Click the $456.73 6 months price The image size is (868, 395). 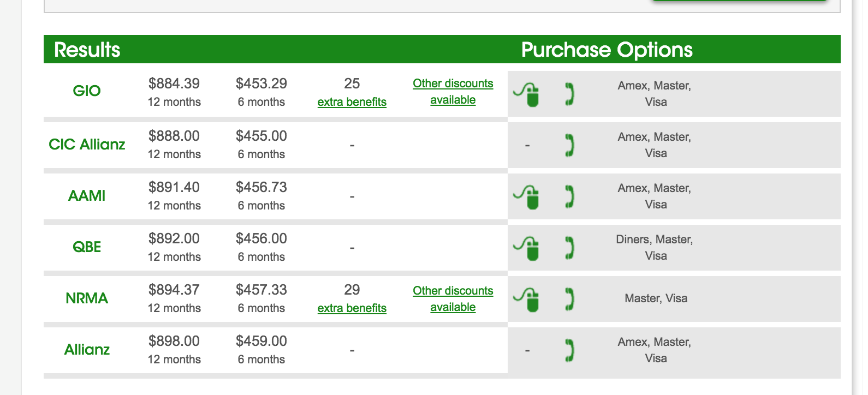[261, 187]
